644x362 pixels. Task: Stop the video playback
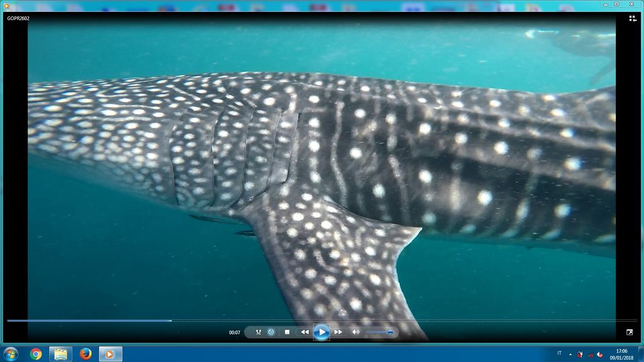pyautogui.click(x=287, y=332)
